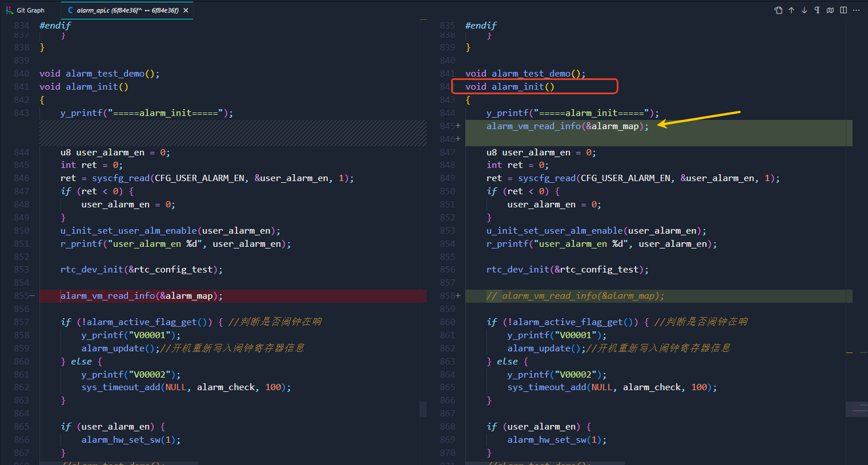Click the Git Graph tab icon
Screen dimensions: 868x465
click(x=10, y=10)
